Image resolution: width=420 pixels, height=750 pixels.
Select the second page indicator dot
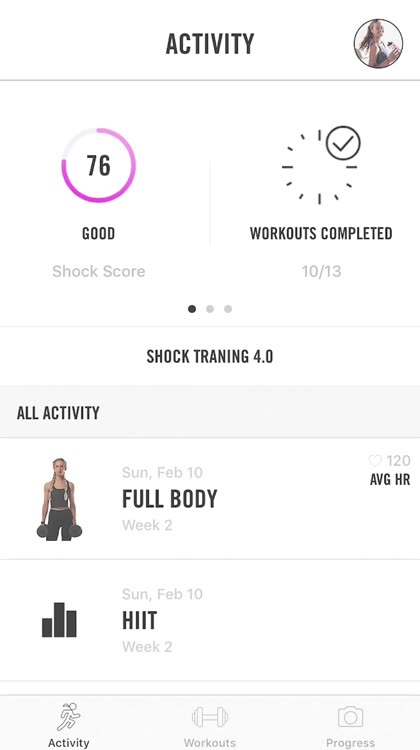210,309
